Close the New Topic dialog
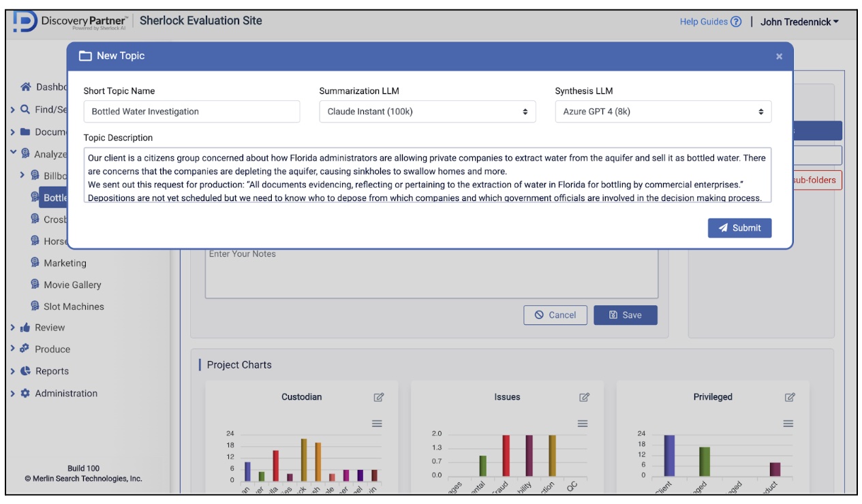The image size is (862, 504). click(779, 57)
